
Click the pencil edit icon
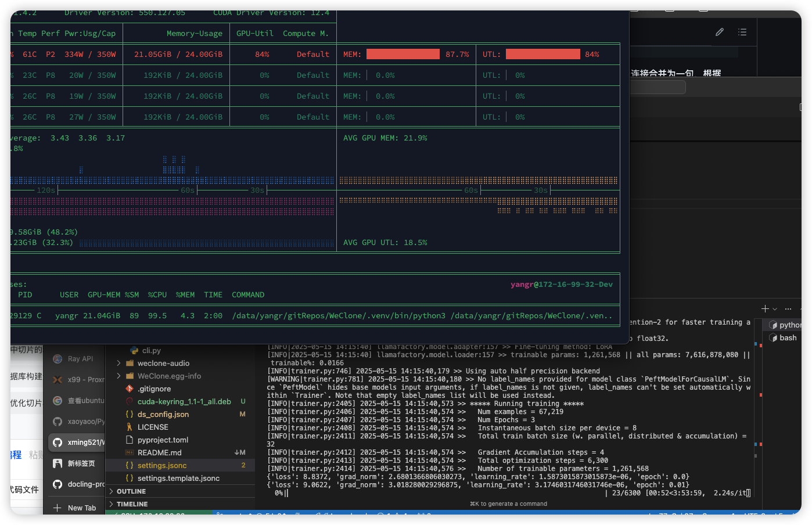(720, 33)
